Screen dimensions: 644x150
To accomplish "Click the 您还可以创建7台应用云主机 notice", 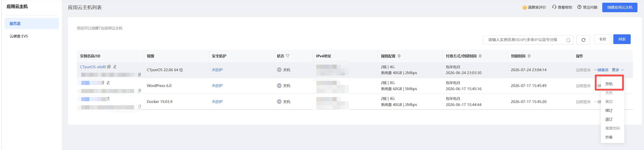I will 100,28.
